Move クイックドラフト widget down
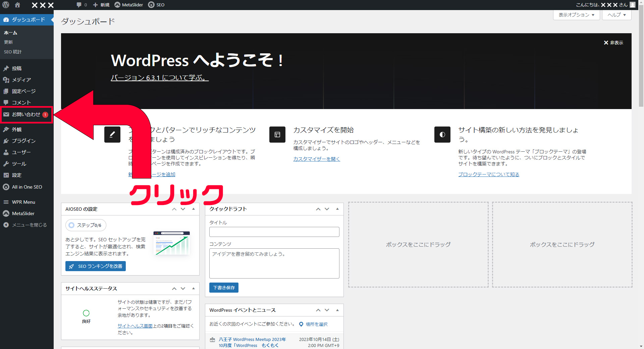 point(327,209)
